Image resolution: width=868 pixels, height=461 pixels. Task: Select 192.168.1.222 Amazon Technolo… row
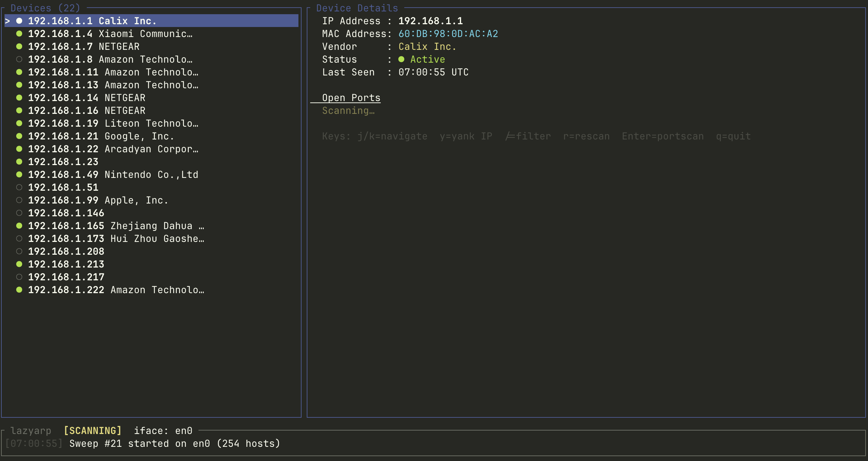116,290
